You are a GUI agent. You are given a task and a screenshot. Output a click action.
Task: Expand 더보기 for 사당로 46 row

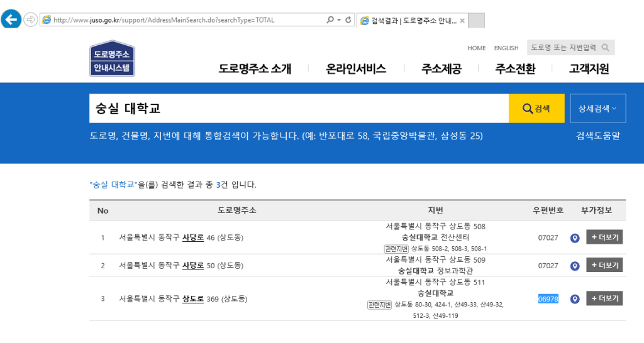point(604,237)
